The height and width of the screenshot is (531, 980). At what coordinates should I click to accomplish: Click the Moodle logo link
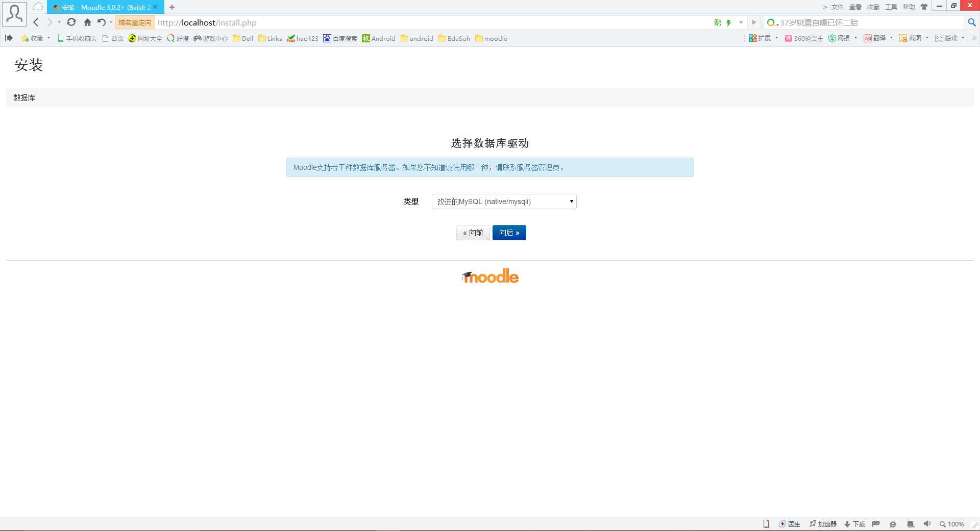pos(491,276)
